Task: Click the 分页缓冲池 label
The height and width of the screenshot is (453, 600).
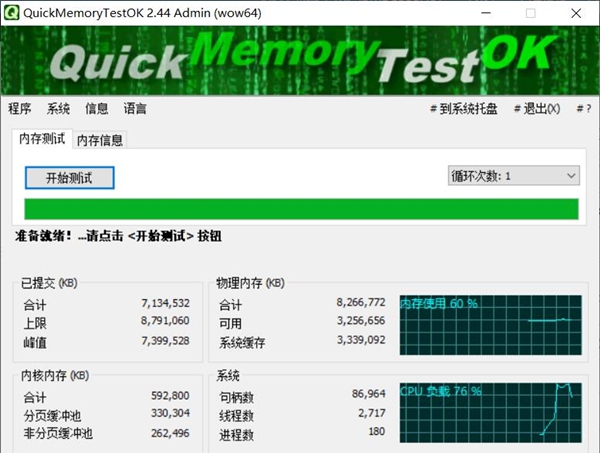Action: pos(52,416)
